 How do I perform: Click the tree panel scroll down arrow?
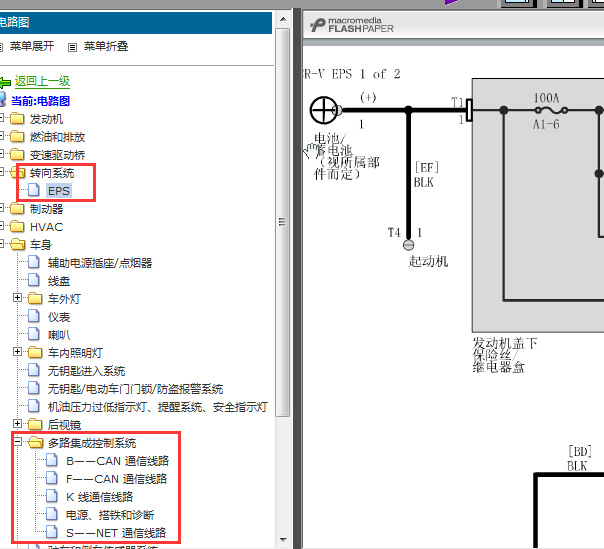point(283,540)
